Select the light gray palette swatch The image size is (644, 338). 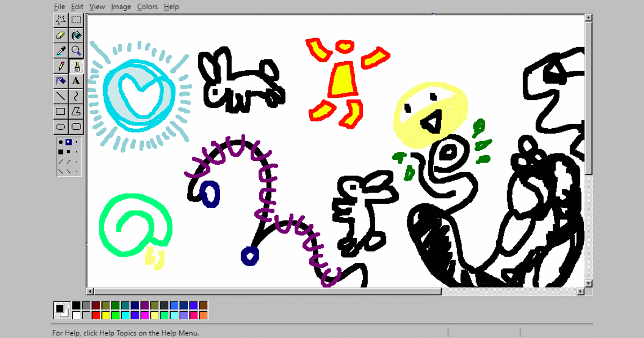(86, 315)
